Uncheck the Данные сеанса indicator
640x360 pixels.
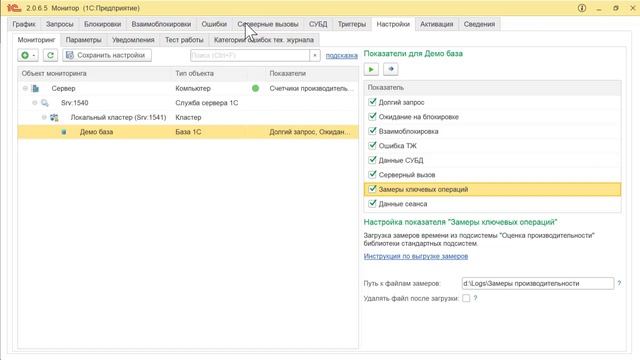[372, 204]
